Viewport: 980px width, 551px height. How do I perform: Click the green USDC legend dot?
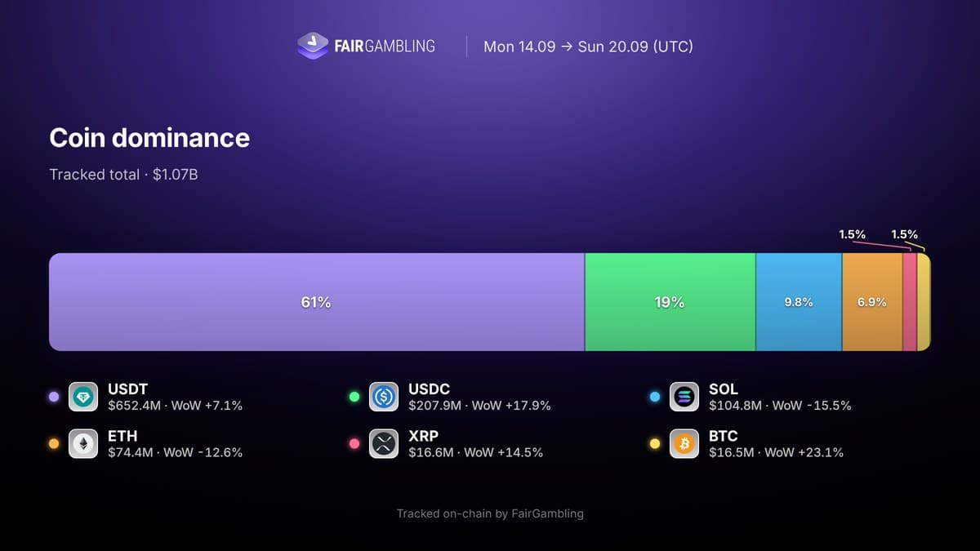tap(354, 397)
